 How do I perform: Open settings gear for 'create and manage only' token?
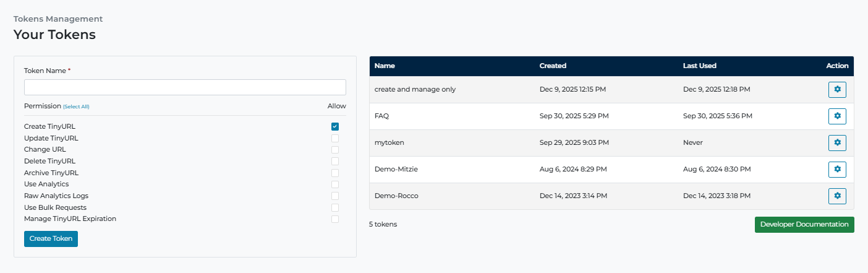(837, 90)
